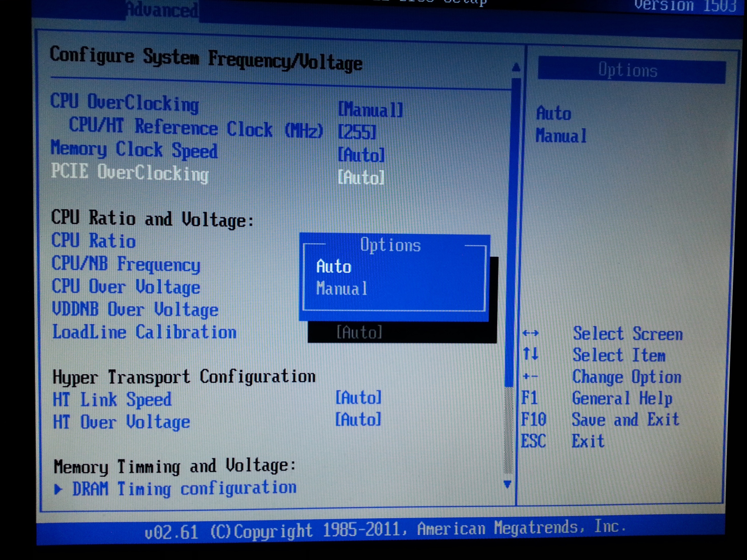Select the CPU Ratio menu item

point(94,241)
